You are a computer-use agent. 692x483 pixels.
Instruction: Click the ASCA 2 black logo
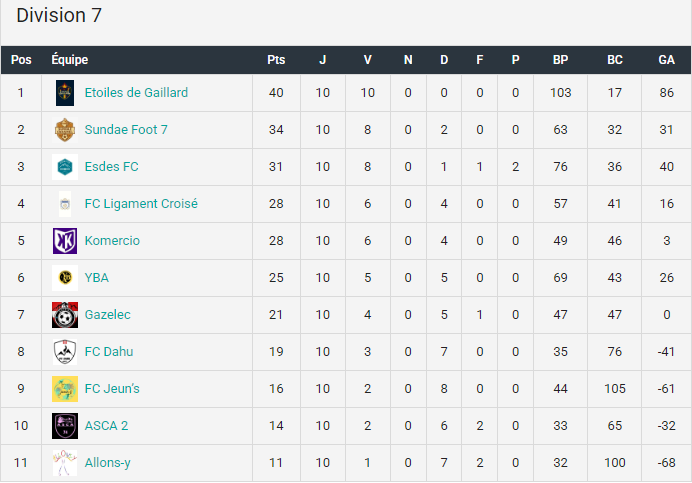(65, 426)
